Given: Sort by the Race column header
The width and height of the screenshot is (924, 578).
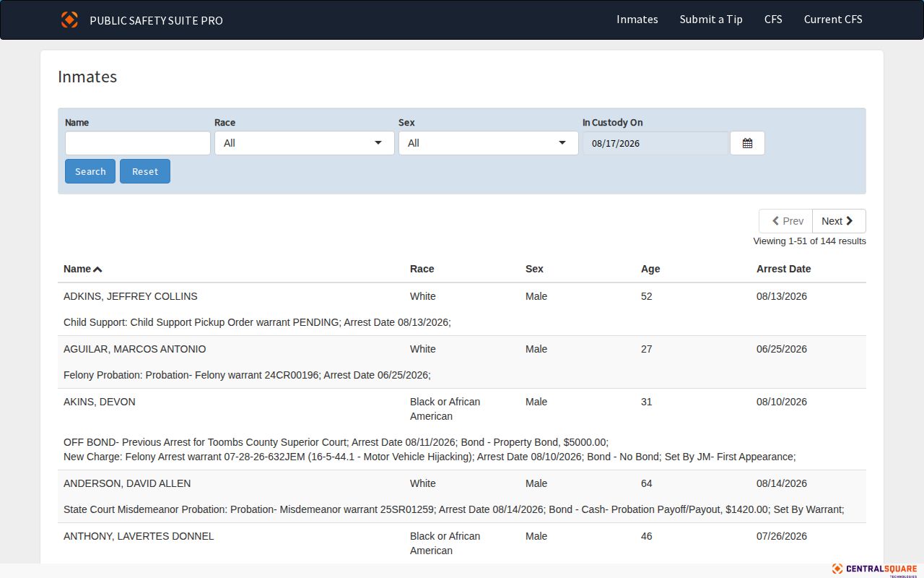Looking at the screenshot, I should pyautogui.click(x=422, y=269).
